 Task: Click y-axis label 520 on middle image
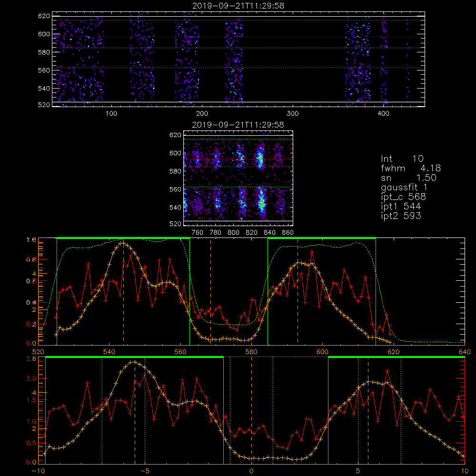(x=176, y=224)
